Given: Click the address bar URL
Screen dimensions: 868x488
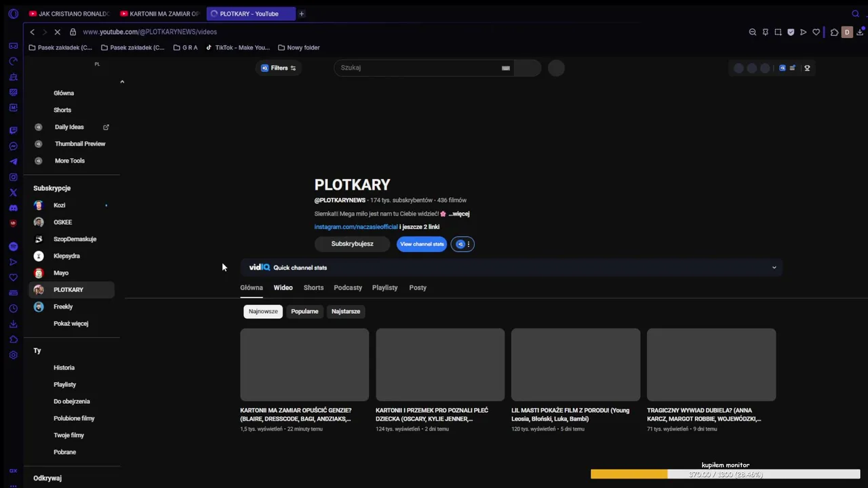Looking at the screenshot, I should click(x=150, y=32).
